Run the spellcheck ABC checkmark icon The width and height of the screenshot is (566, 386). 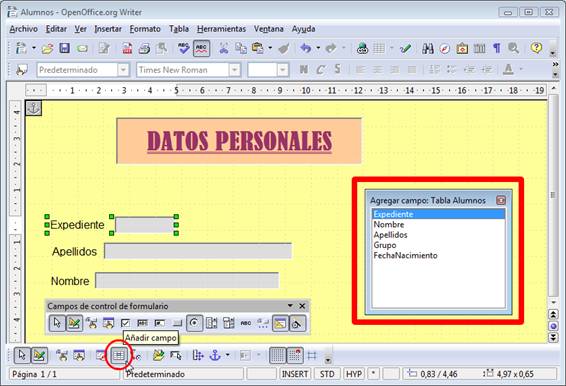tap(184, 48)
